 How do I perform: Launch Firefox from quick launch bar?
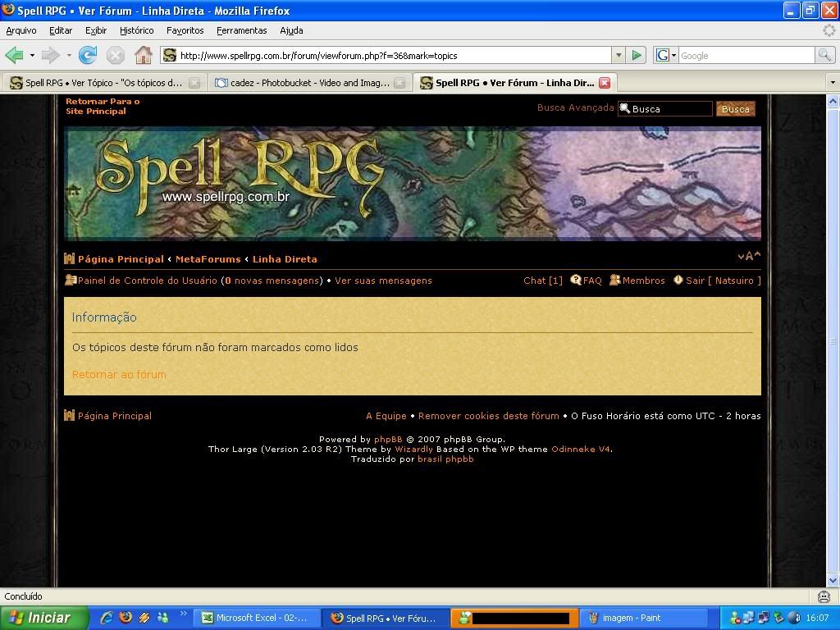[x=126, y=618]
